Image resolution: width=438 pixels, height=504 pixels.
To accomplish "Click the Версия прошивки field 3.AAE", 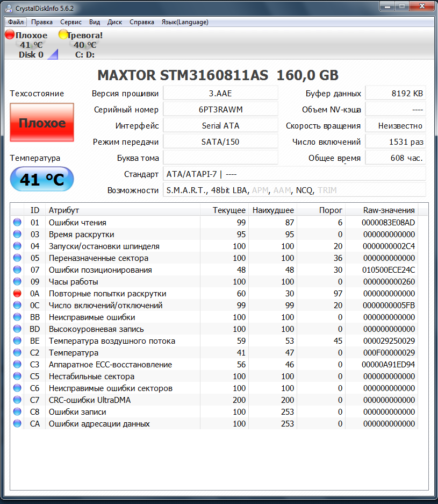I will [220, 93].
